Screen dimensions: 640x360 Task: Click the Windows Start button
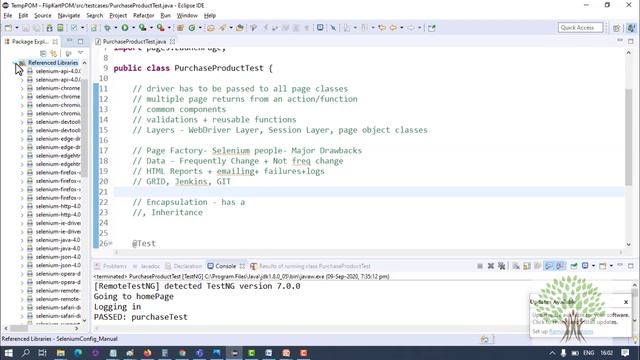tap(8, 353)
